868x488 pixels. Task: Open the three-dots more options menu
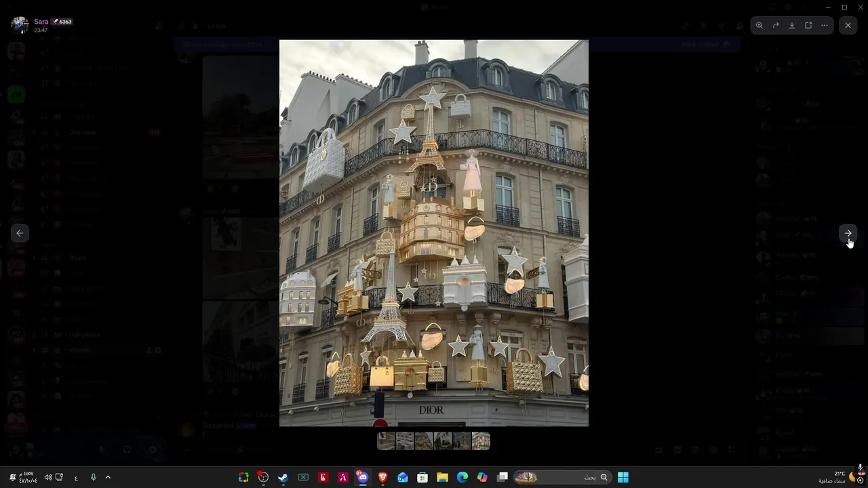tap(825, 25)
